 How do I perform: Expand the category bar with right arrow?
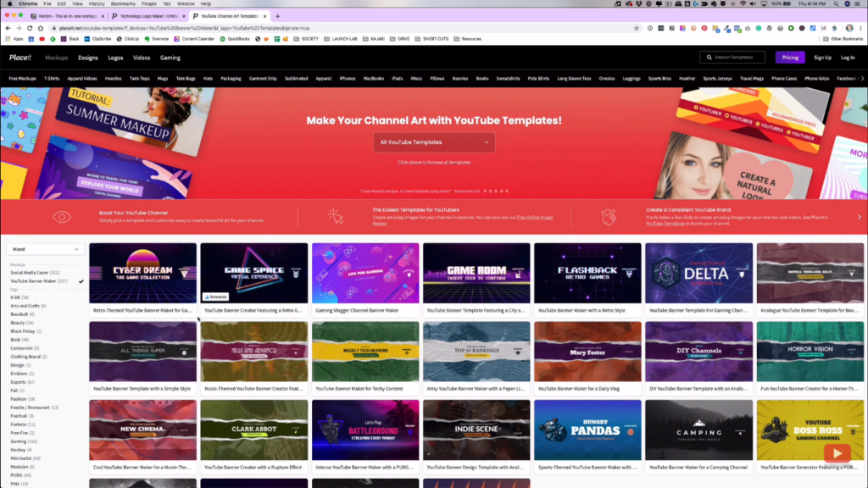tap(862, 79)
